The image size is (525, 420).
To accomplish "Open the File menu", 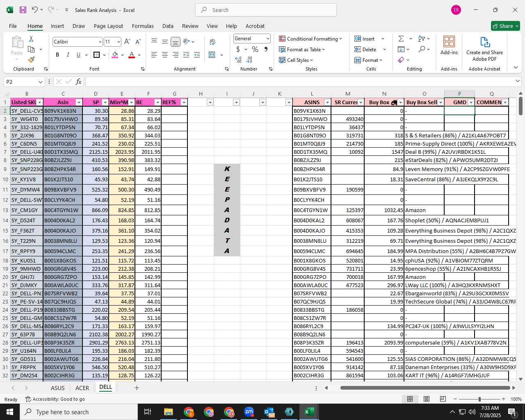I will tap(13, 26).
